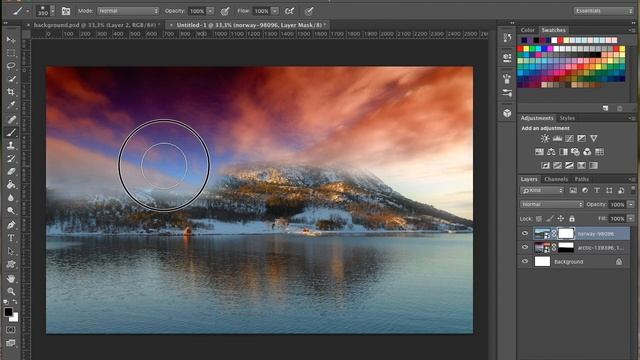Click the Vibrance adjustment icon

pyautogui.click(x=593, y=138)
